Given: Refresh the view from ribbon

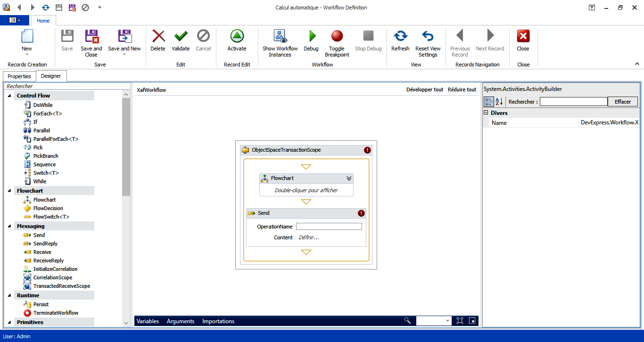Looking at the screenshot, I should [400, 41].
